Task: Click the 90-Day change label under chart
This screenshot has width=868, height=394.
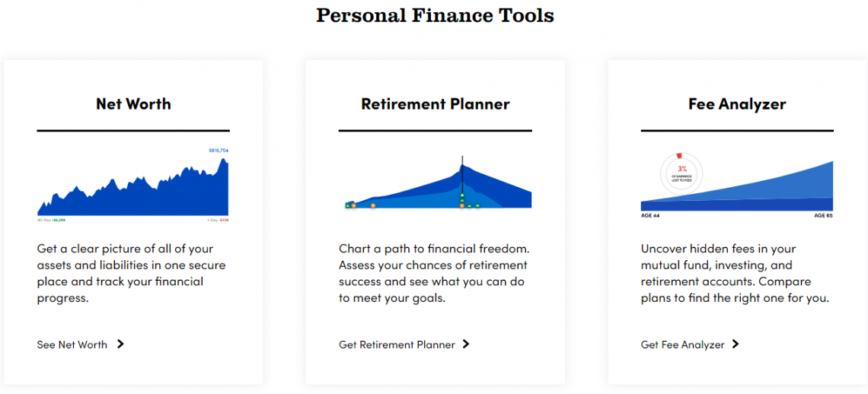Action: [x=51, y=220]
